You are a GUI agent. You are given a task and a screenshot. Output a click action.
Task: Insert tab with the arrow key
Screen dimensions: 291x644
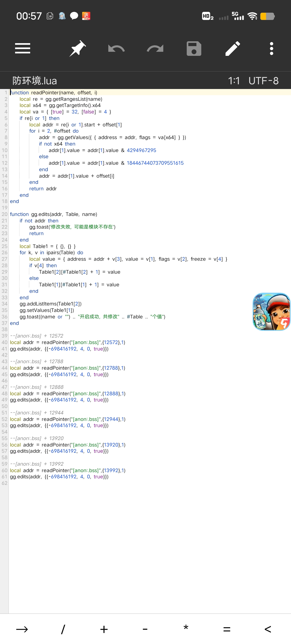pyautogui.click(x=22, y=629)
